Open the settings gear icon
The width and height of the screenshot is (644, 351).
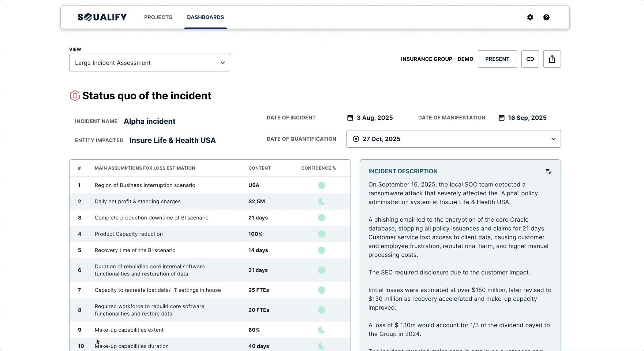pyautogui.click(x=530, y=17)
